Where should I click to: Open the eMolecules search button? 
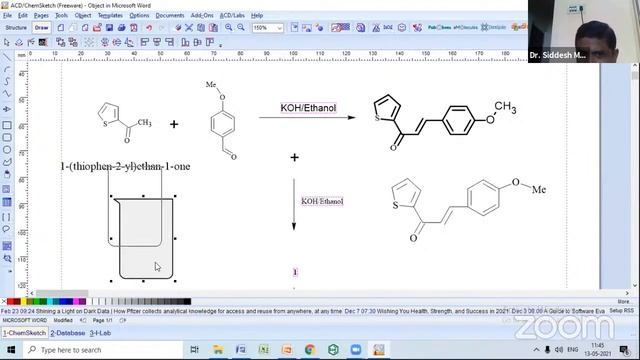(x=466, y=27)
